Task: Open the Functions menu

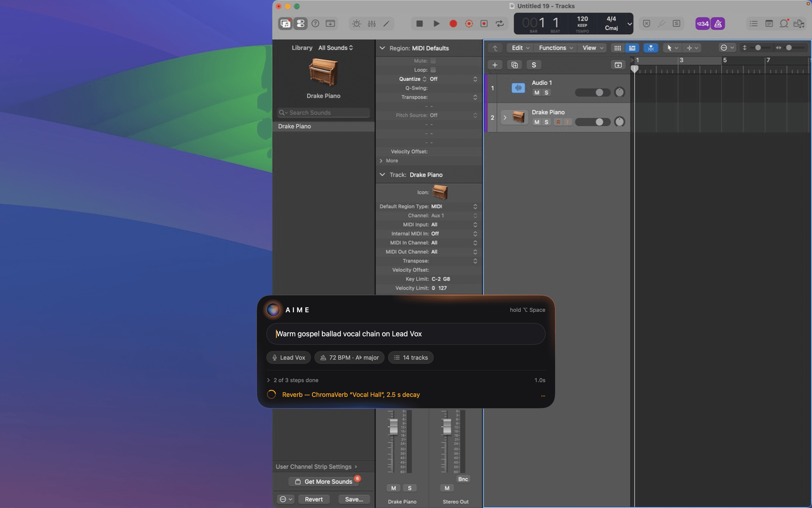Action: point(556,48)
